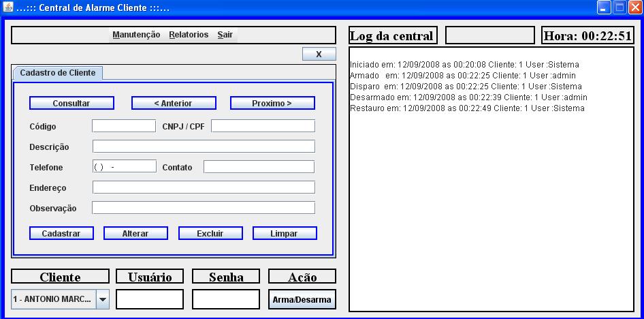Expand the Cliente dropdown arrow

tap(103, 300)
